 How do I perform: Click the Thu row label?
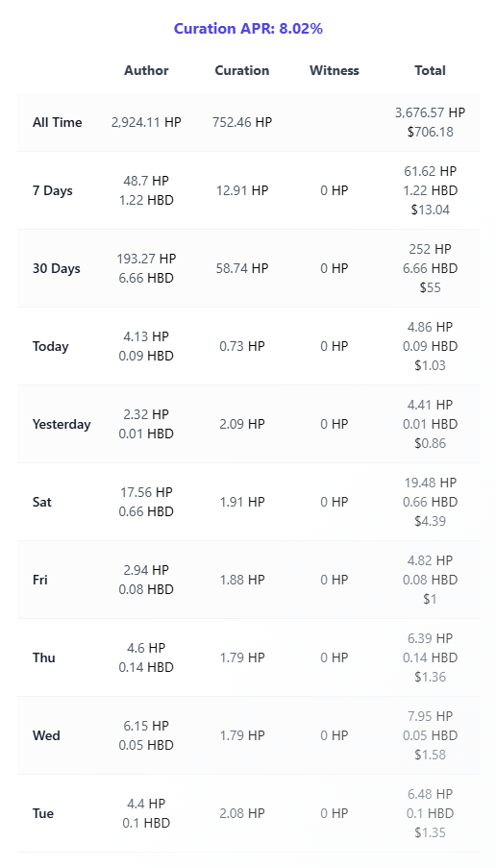tap(43, 658)
